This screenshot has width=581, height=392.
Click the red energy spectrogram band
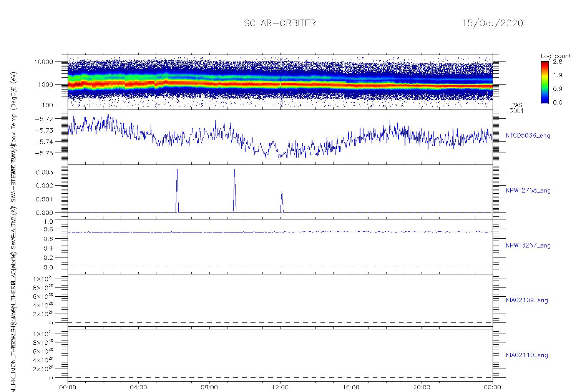[x=280, y=83]
